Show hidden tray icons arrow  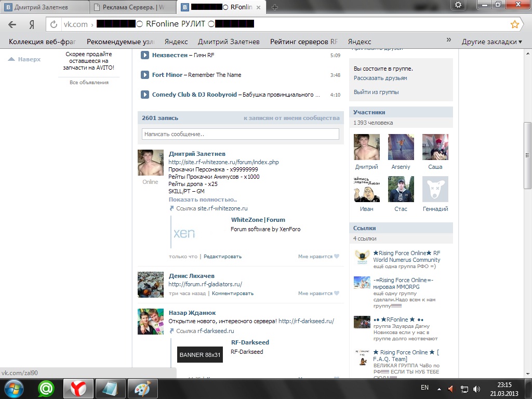pos(439,389)
